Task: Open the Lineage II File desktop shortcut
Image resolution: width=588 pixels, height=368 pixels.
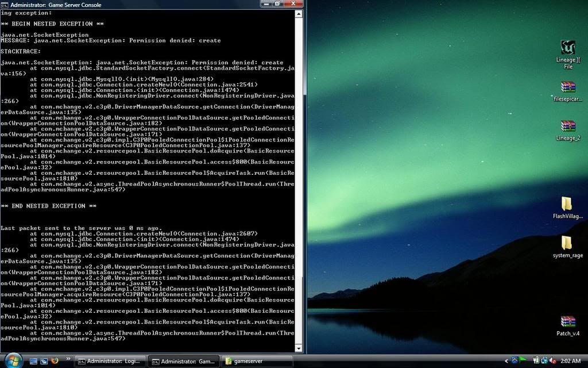Action: point(567,49)
